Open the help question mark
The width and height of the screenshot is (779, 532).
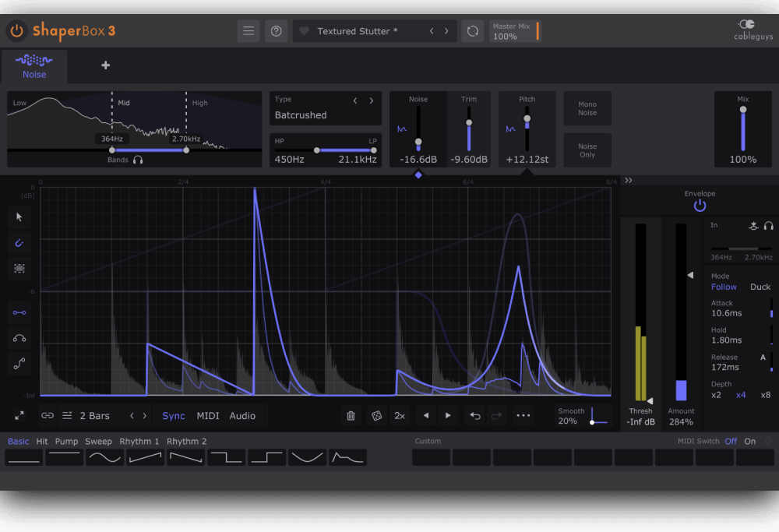click(277, 31)
